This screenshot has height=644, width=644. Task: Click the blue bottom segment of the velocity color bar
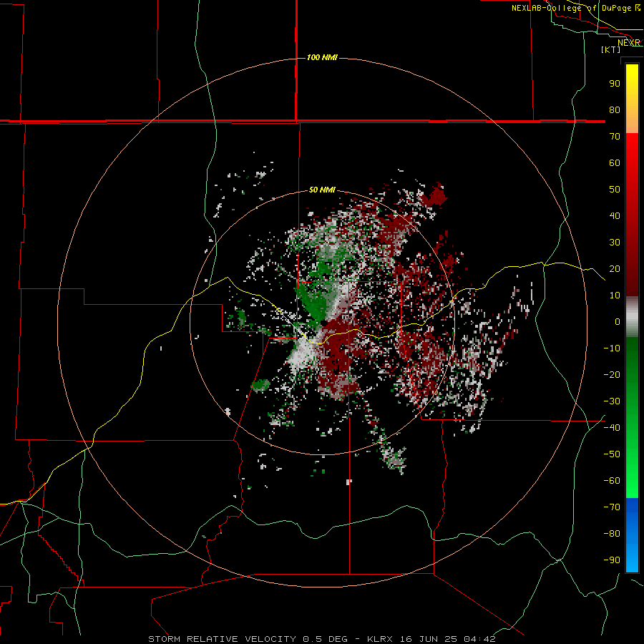(632, 535)
